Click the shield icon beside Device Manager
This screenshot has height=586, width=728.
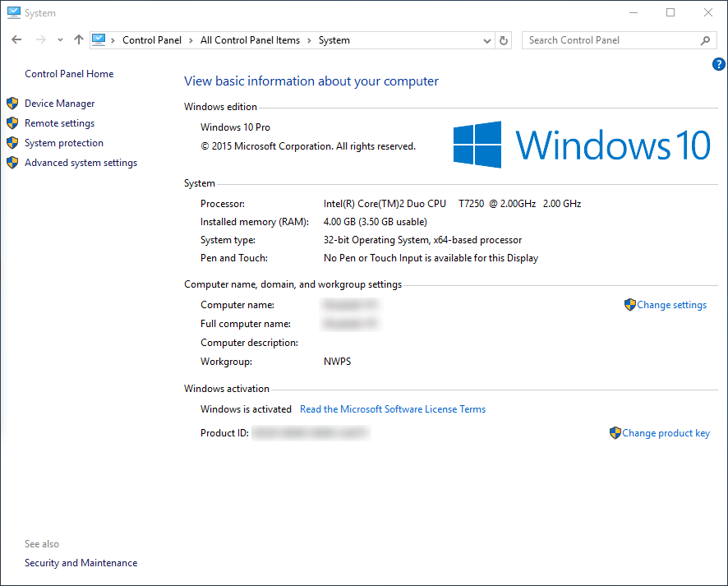point(12,103)
